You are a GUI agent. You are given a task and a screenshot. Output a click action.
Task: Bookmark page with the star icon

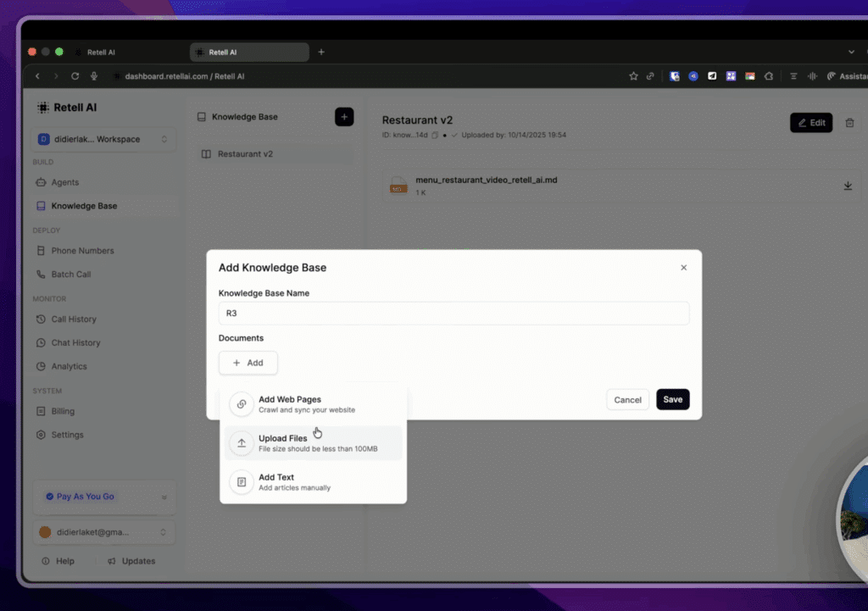point(633,76)
